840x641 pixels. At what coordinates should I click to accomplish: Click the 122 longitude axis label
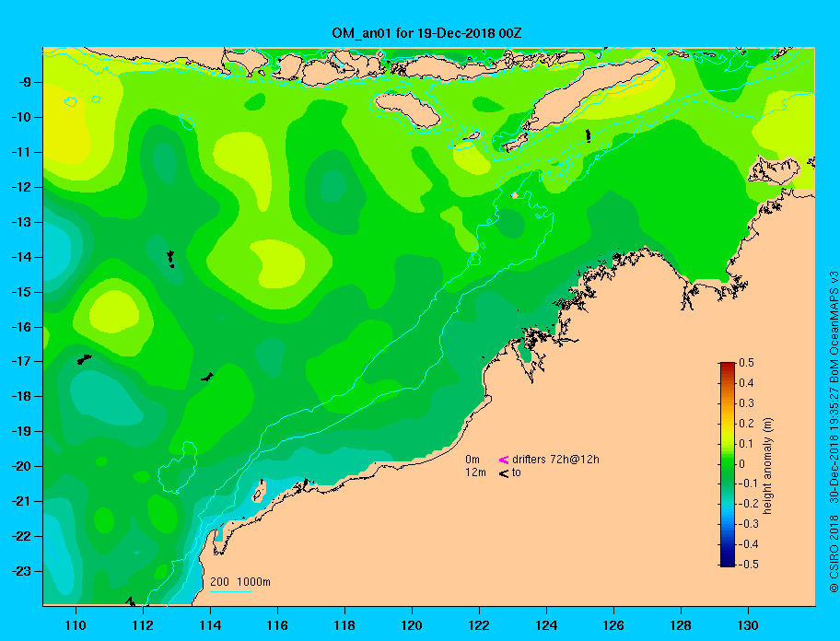[x=479, y=625]
